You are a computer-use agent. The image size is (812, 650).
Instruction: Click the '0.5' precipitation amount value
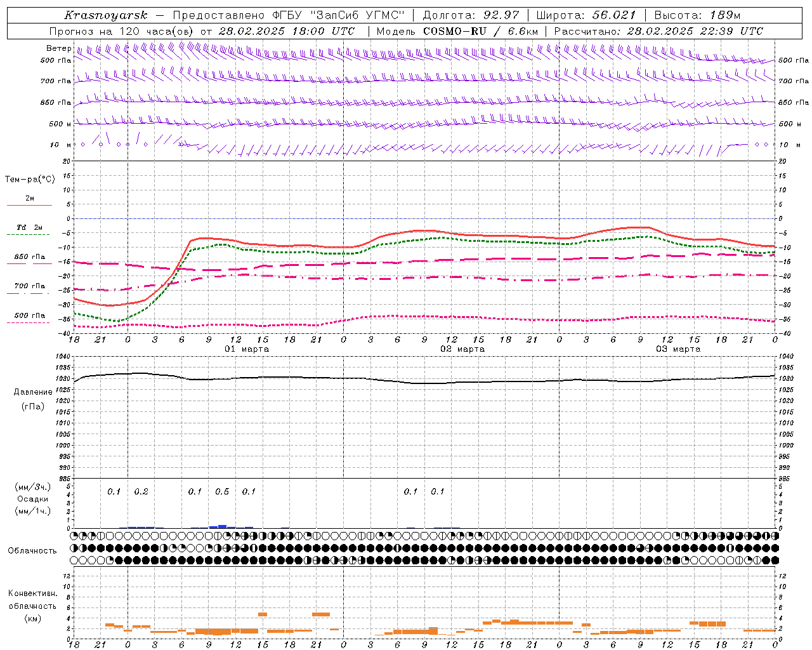(222, 491)
